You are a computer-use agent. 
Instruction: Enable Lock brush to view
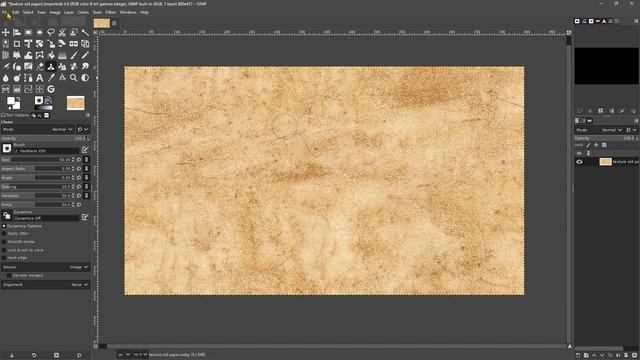[4, 250]
